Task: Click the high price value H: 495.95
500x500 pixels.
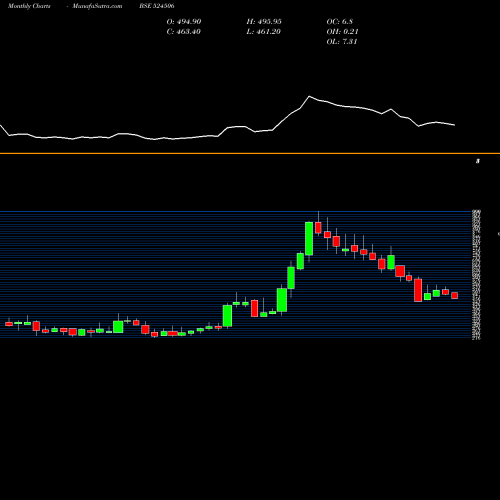Action: pos(264,22)
